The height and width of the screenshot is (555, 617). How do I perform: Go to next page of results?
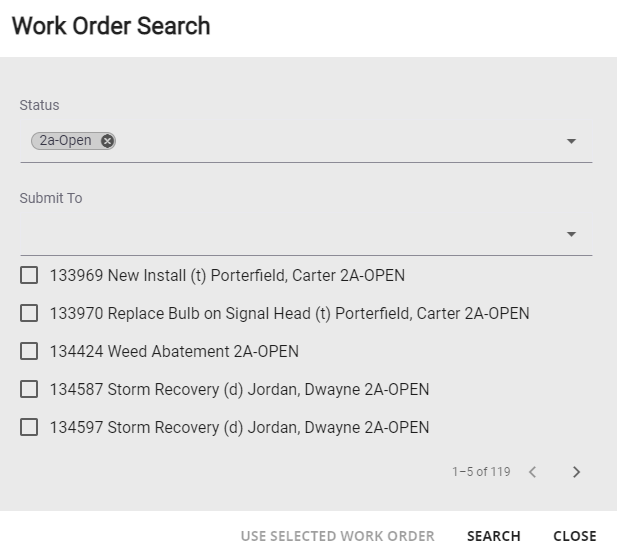(x=576, y=472)
